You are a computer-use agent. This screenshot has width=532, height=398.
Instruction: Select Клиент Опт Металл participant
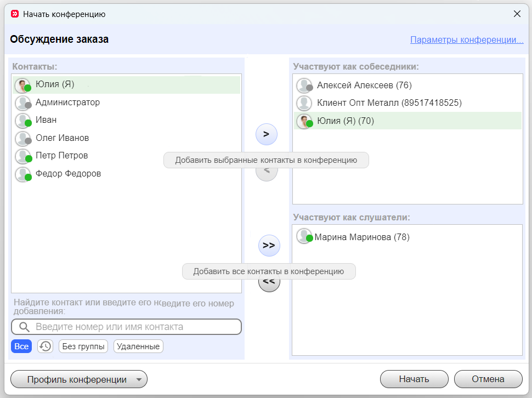[389, 103]
